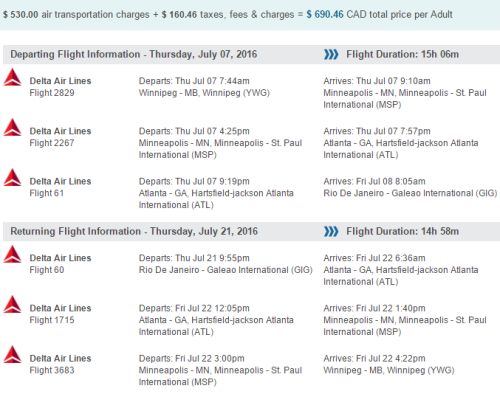Image resolution: width=500 pixels, height=394 pixels.
Task: Click Delta logo beside Flight 3683
Action: [12, 355]
